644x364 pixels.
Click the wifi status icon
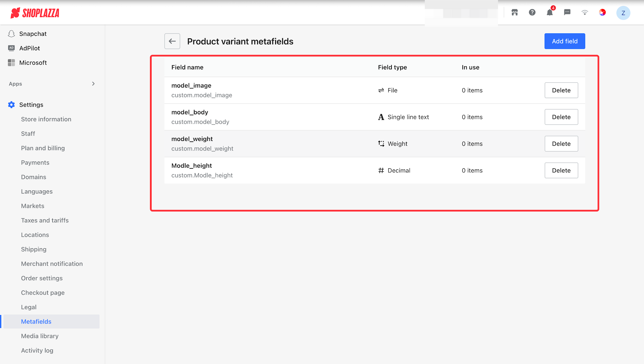585,13
